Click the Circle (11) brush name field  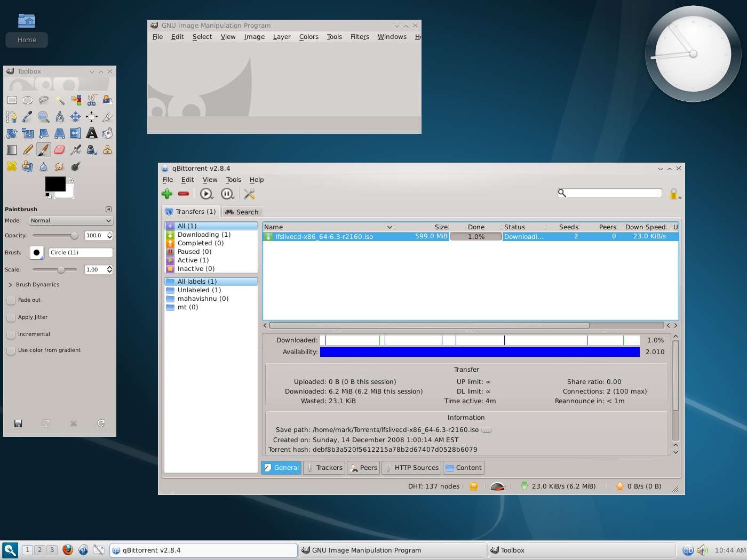pos(81,253)
